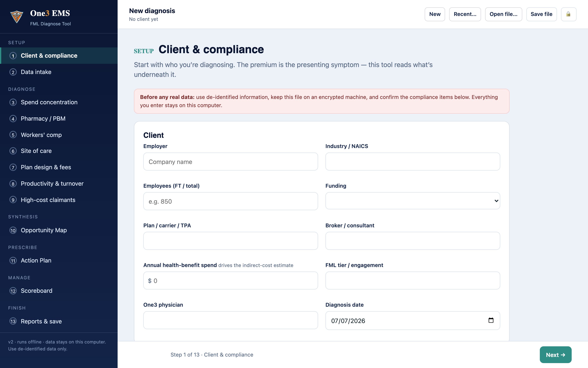Screen dimensions: 588x368
Task: Navigate to Pharmacy / PBM
Action: tap(59, 119)
